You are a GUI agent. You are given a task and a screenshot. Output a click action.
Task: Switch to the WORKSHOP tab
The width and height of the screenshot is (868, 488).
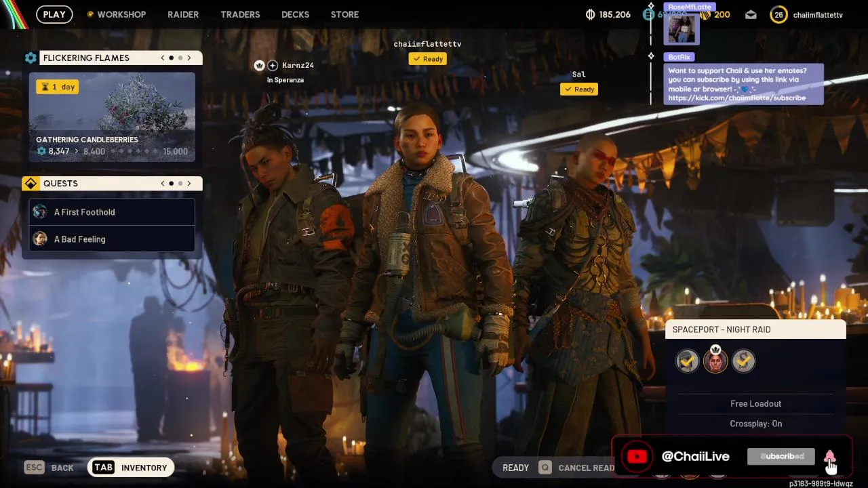click(121, 14)
